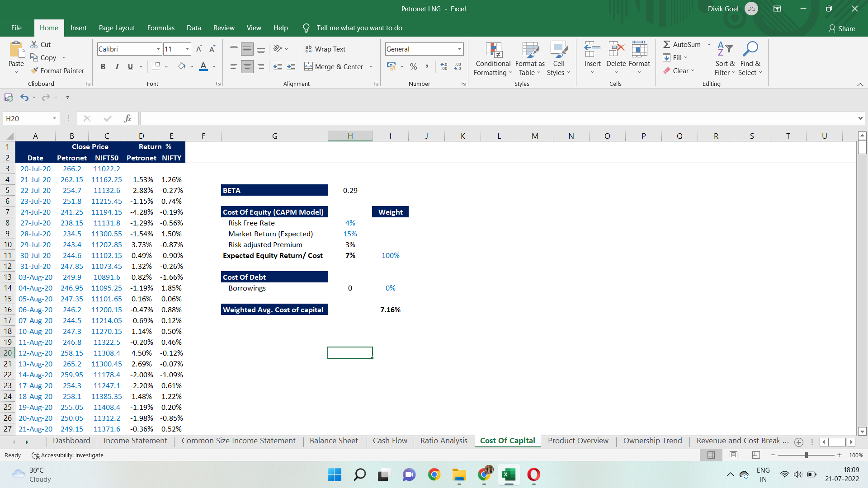Screen dimensions: 868x488
Task: Open the Accounting Number Format icon
Action: tap(392, 66)
